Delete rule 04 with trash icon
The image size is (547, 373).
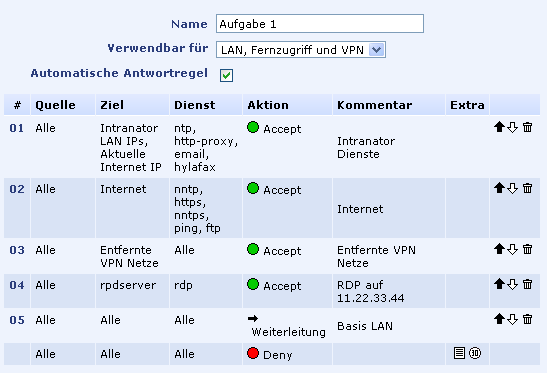(527, 284)
